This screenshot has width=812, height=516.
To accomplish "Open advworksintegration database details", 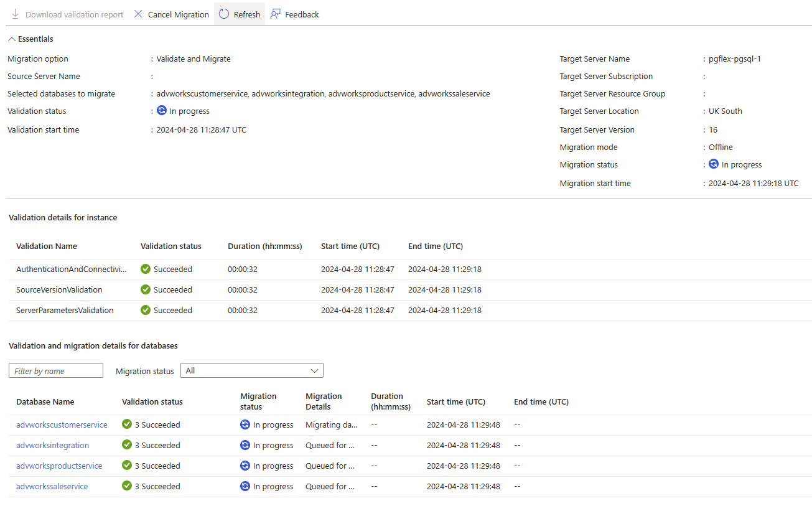I will click(52, 445).
